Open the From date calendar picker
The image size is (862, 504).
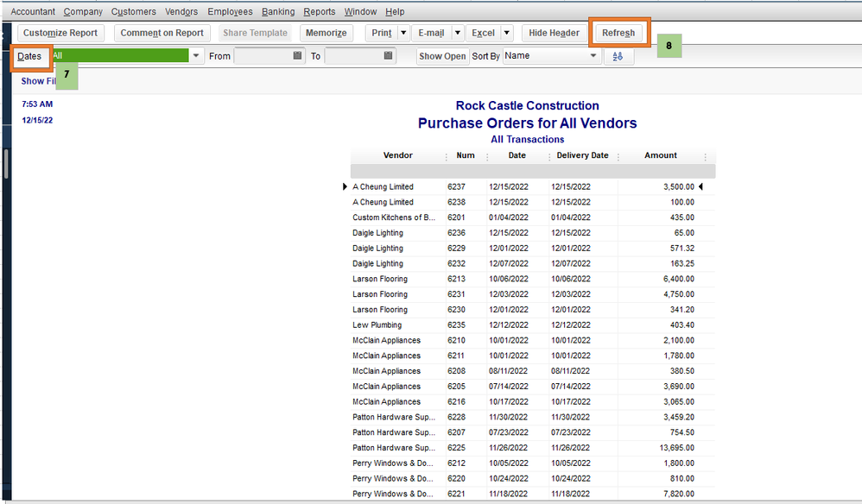coord(298,56)
